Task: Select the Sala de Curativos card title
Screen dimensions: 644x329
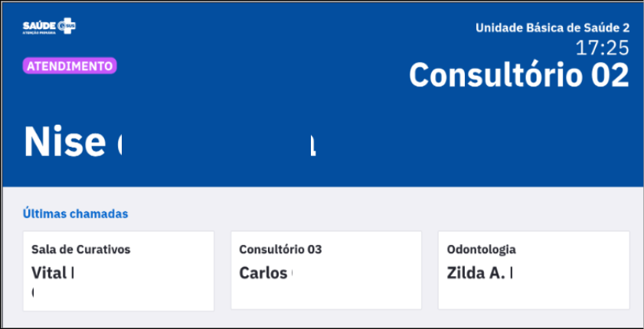Action: pos(81,249)
